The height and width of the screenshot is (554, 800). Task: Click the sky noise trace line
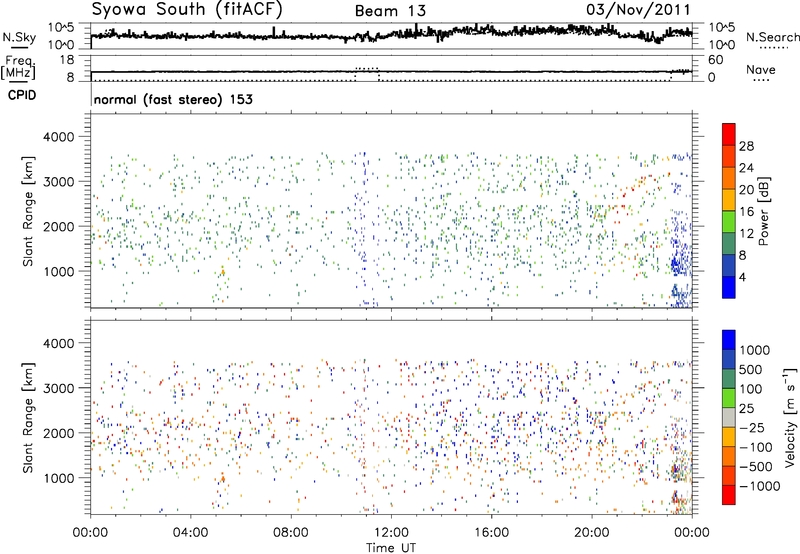[391, 34]
